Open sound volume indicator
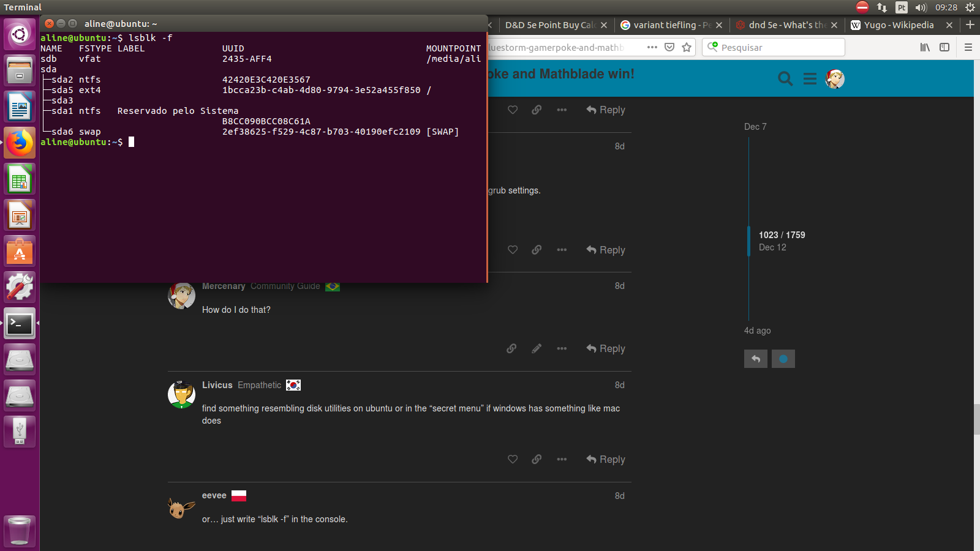The image size is (980, 551). pyautogui.click(x=921, y=7)
